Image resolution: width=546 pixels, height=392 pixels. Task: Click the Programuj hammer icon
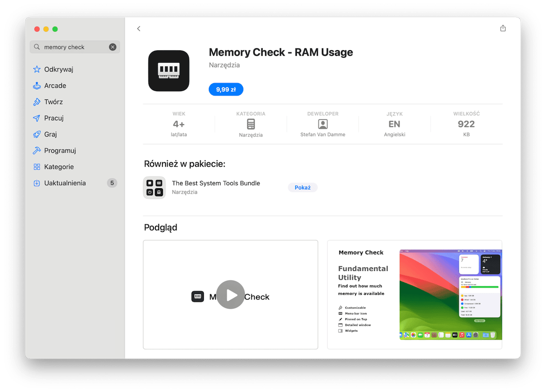tap(37, 150)
